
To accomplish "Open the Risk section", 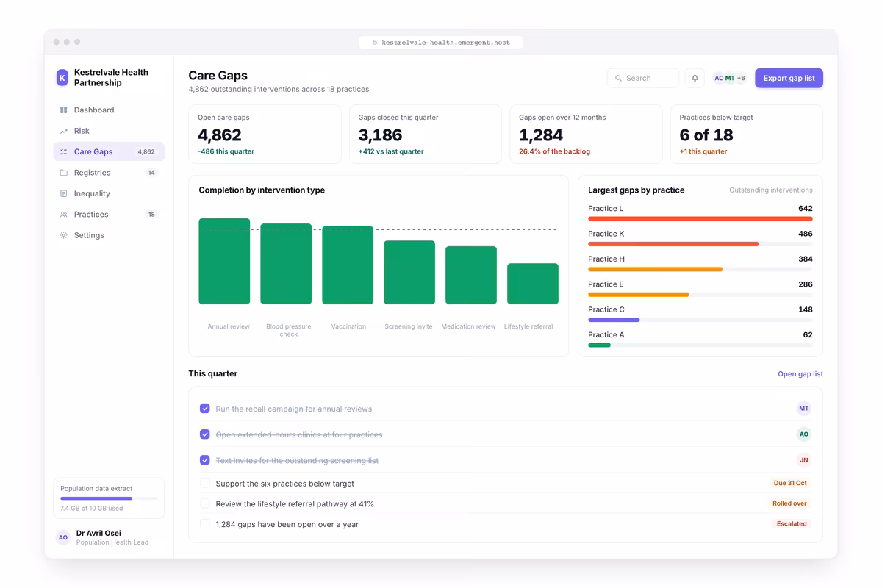I will (x=109, y=131).
